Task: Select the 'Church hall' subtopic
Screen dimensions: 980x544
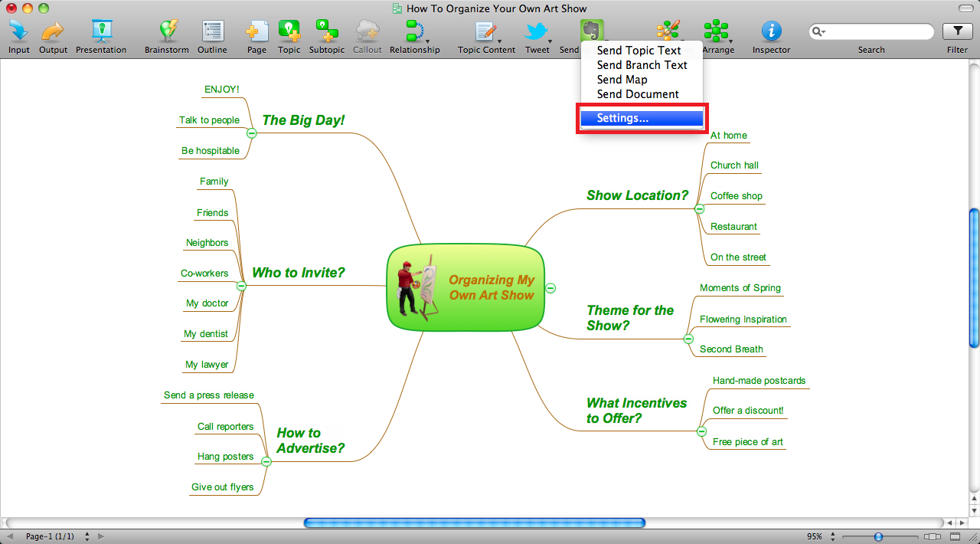Action: pyautogui.click(x=734, y=165)
